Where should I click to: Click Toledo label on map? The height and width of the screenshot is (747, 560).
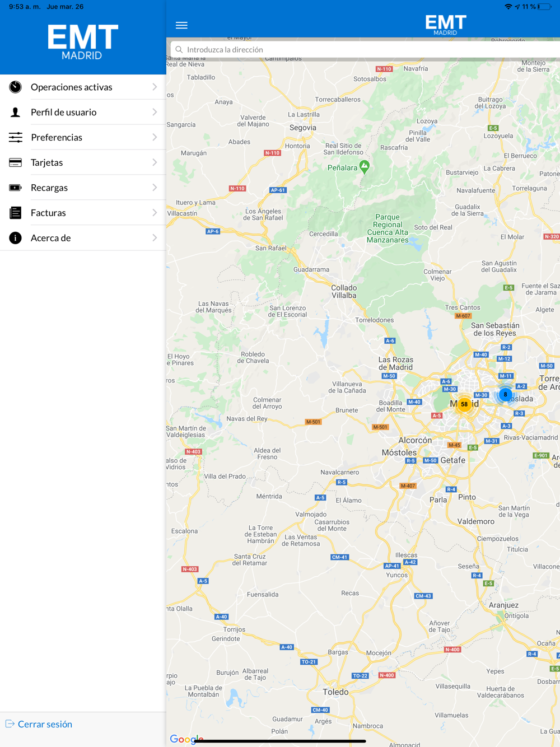[x=335, y=692]
